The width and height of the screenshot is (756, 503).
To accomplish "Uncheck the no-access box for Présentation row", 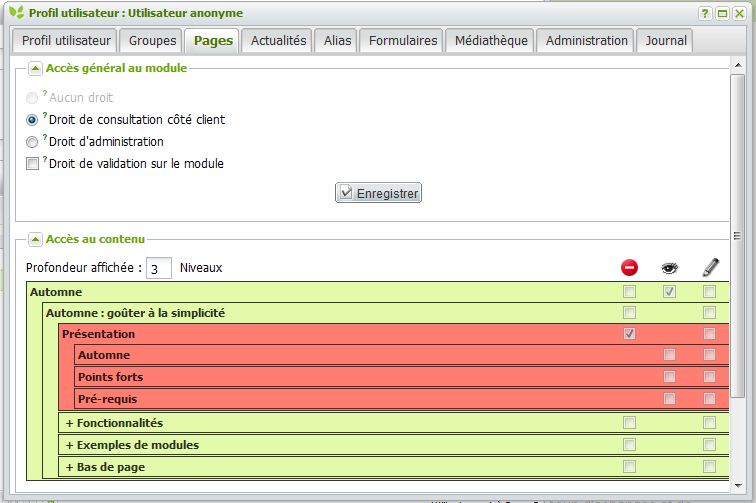I will click(x=629, y=334).
